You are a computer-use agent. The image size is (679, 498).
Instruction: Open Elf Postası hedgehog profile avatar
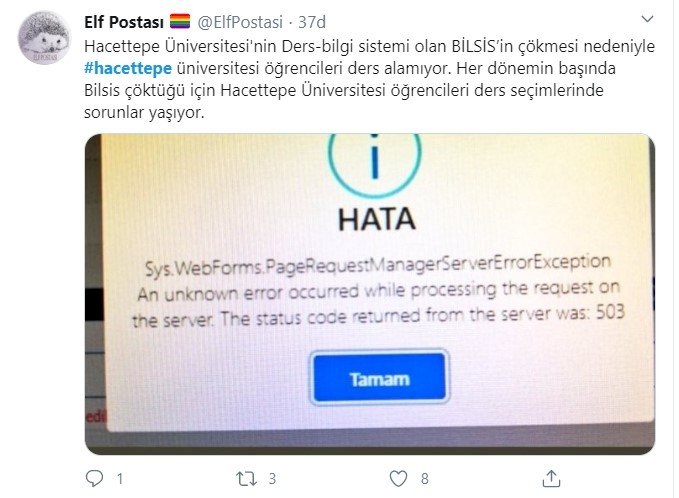tap(44, 38)
